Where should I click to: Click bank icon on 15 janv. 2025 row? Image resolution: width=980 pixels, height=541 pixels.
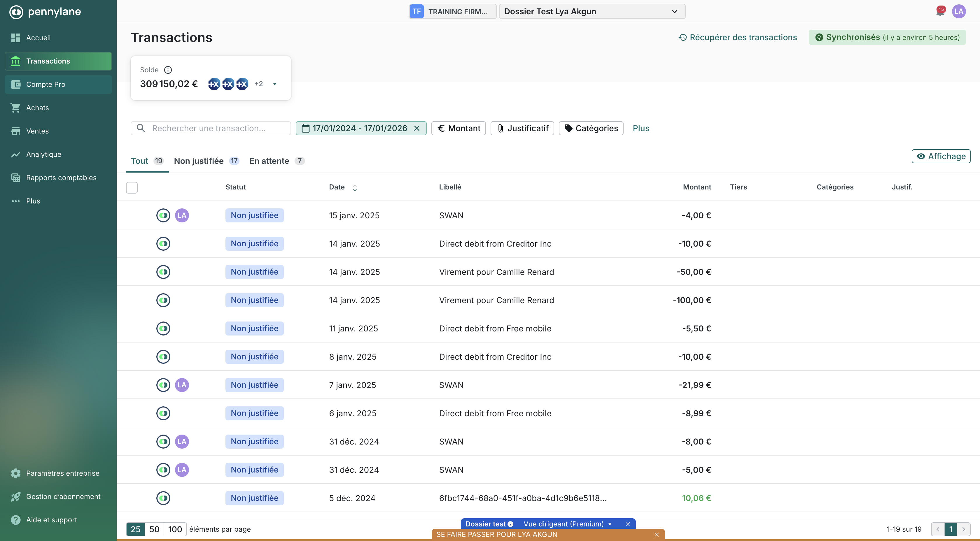tap(163, 215)
